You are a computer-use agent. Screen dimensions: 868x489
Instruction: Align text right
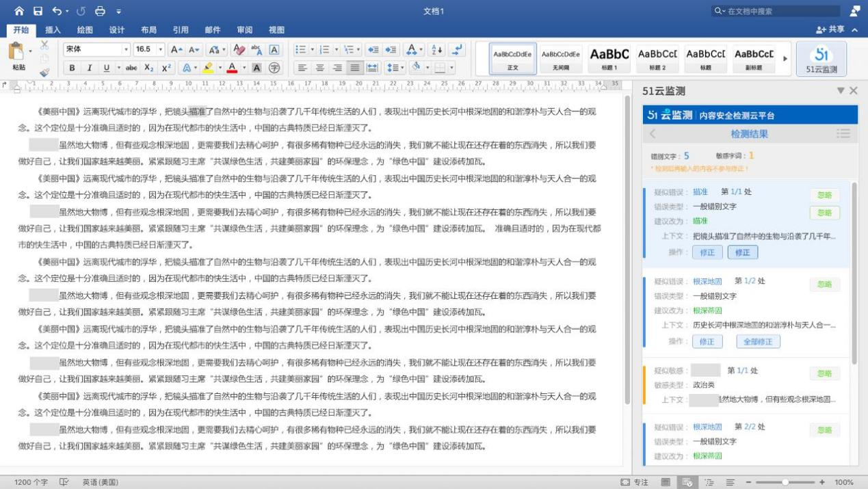pos(337,68)
